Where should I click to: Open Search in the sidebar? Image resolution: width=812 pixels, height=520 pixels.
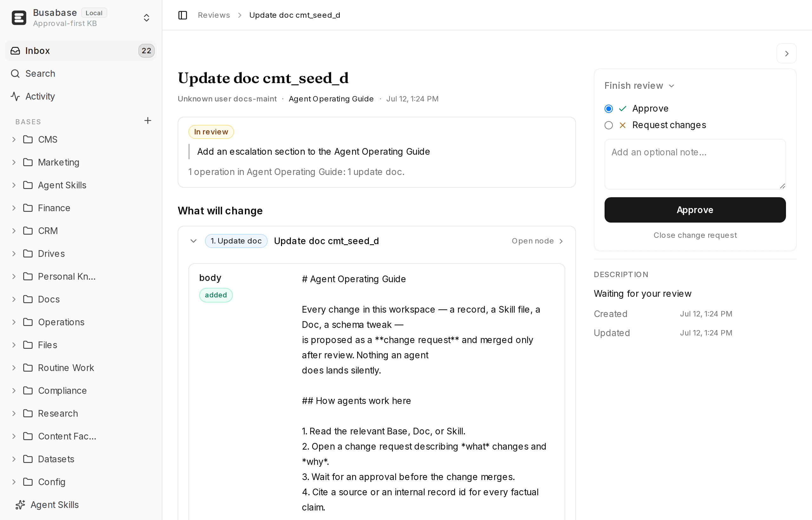click(x=81, y=74)
